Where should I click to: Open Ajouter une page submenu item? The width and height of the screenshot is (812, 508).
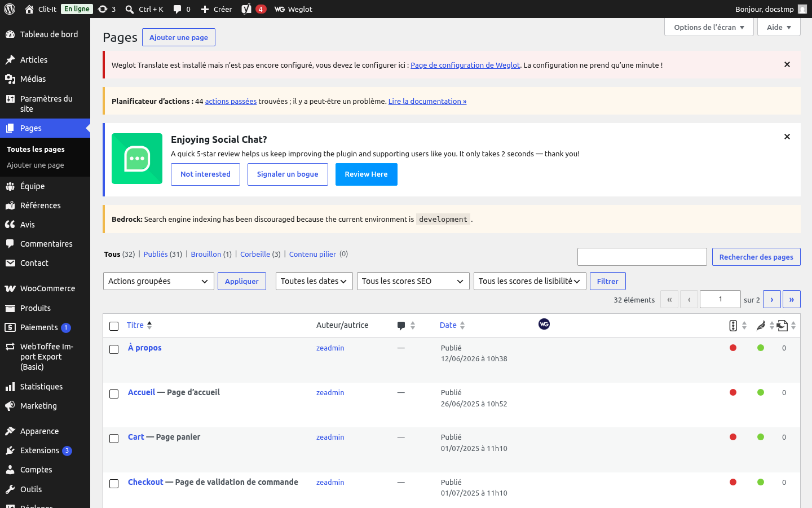(36, 165)
